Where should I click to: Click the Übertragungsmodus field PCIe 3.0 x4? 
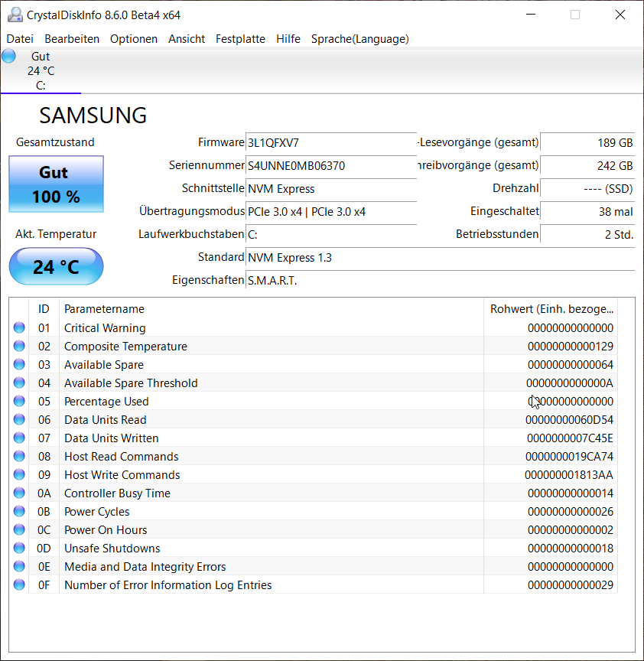tap(331, 211)
